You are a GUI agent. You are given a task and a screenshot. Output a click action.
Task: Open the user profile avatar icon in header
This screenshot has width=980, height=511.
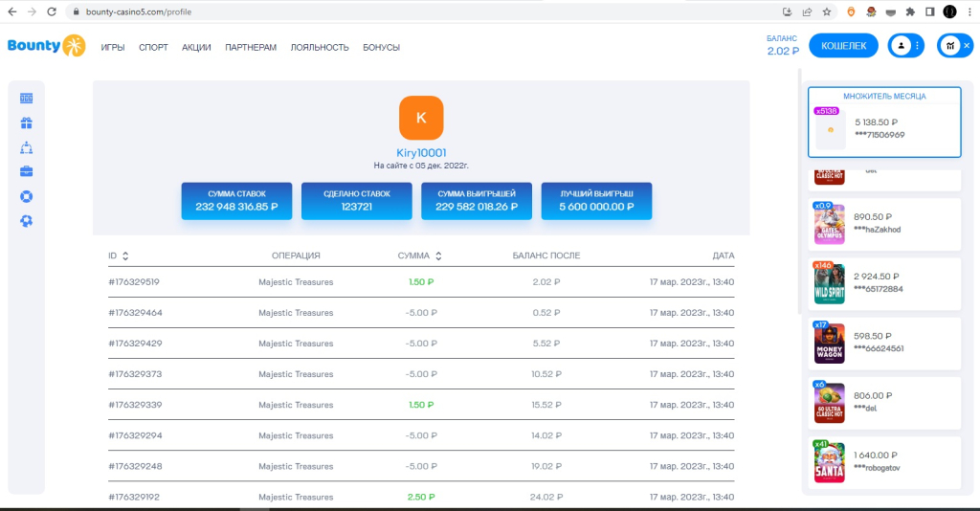pos(901,46)
